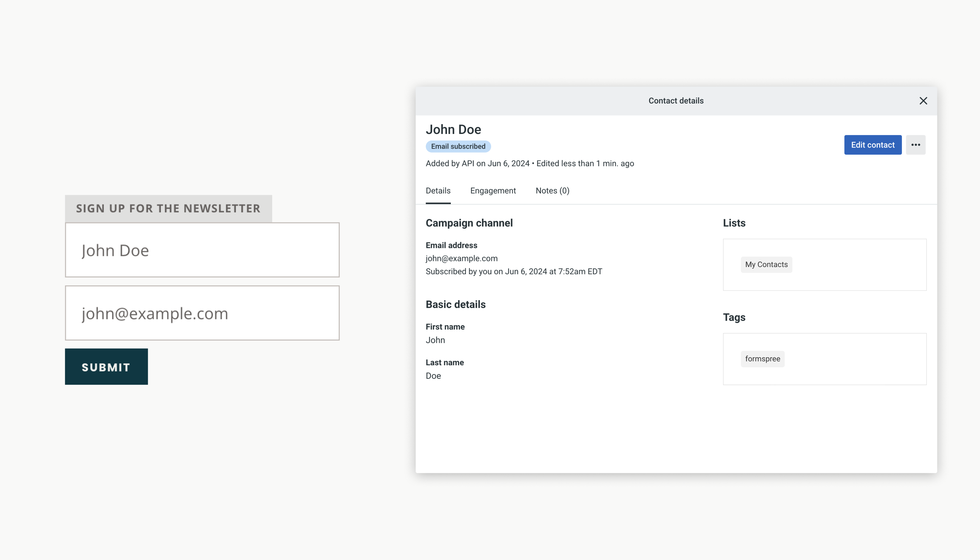Open the Notes (0) tab

(552, 191)
